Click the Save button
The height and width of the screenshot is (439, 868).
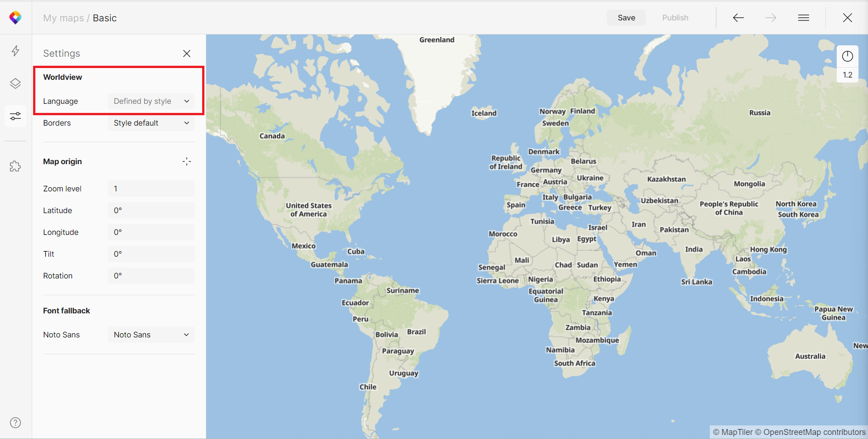coord(626,18)
